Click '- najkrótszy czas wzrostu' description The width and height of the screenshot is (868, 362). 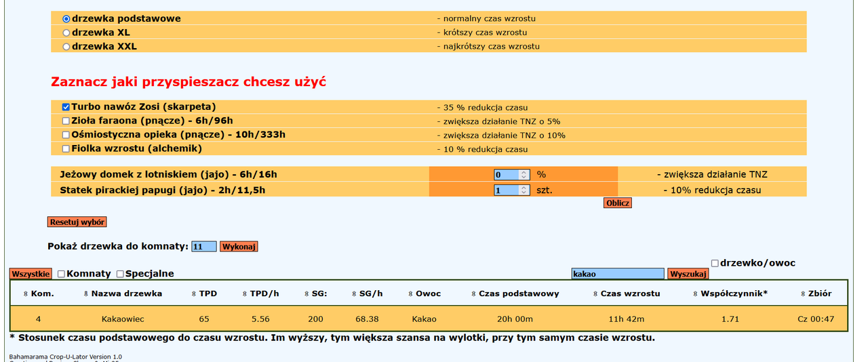point(488,47)
